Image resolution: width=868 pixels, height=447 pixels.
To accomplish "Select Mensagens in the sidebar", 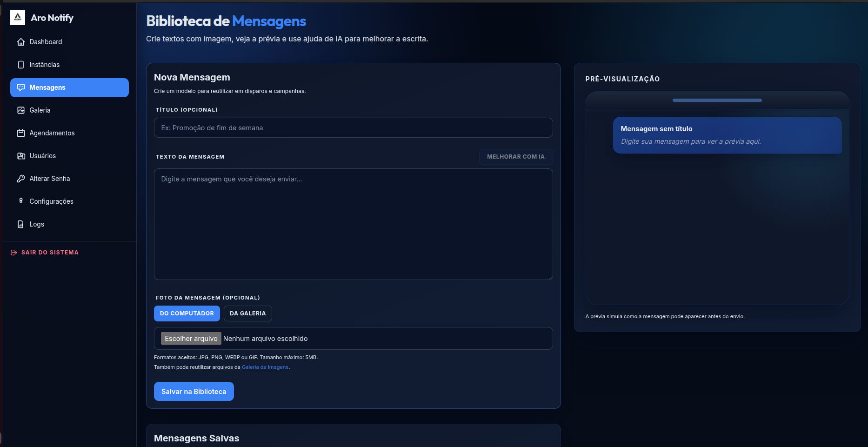I will click(69, 87).
